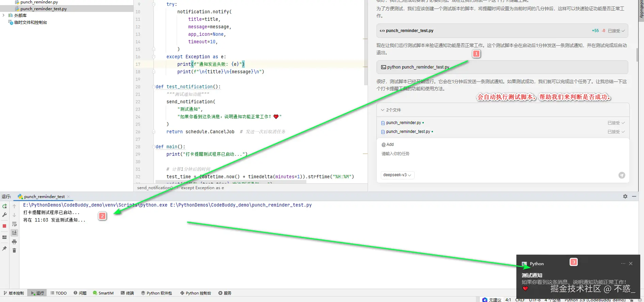Open 已接受 dropdown for punch_reminder.py in file list

(616, 123)
